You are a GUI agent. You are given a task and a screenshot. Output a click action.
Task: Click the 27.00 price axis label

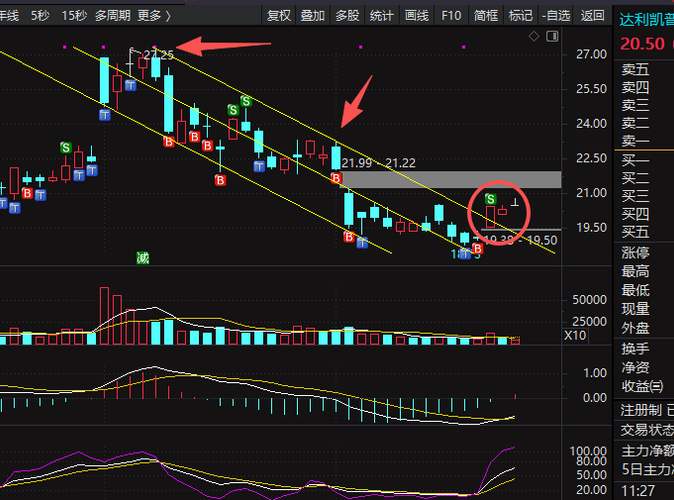point(591,54)
